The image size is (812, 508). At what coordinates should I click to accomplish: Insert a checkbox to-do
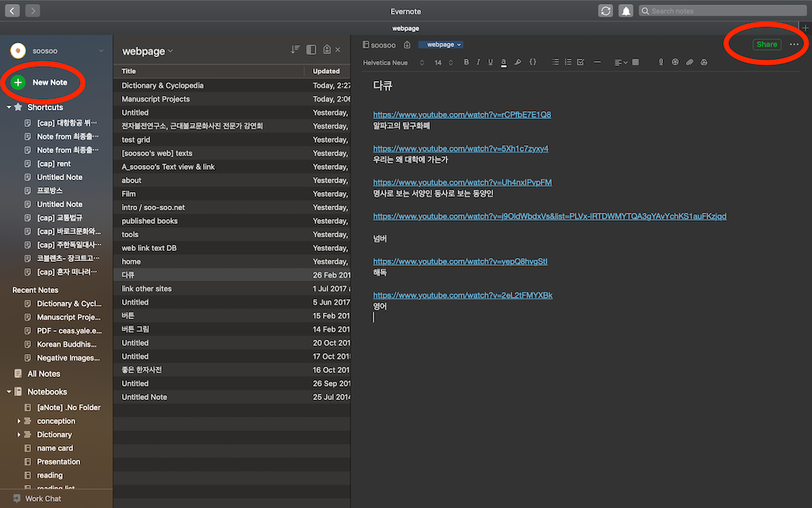[x=580, y=62]
